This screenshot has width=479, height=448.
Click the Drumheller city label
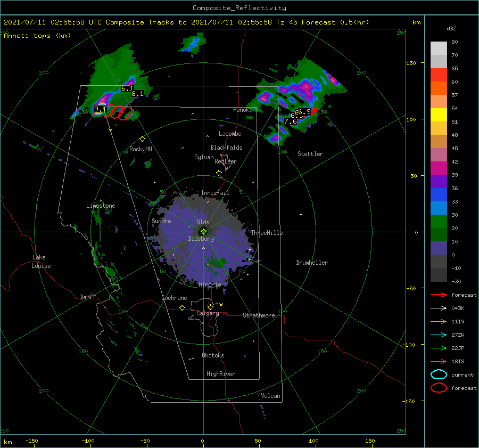312,263
